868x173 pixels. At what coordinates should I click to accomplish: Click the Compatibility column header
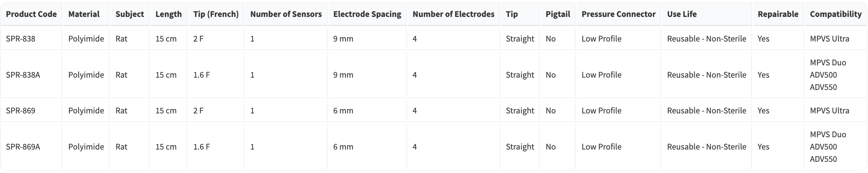835,14
